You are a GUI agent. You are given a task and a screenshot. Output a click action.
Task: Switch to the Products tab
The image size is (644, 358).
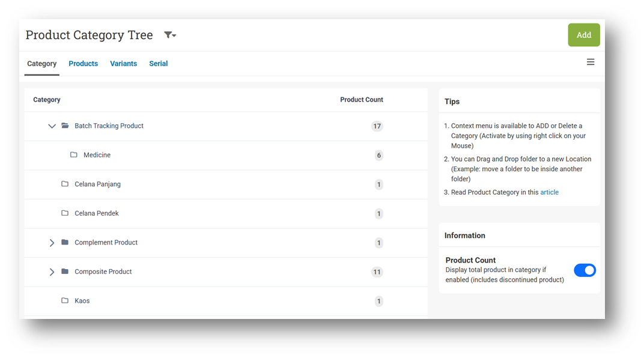(x=83, y=64)
